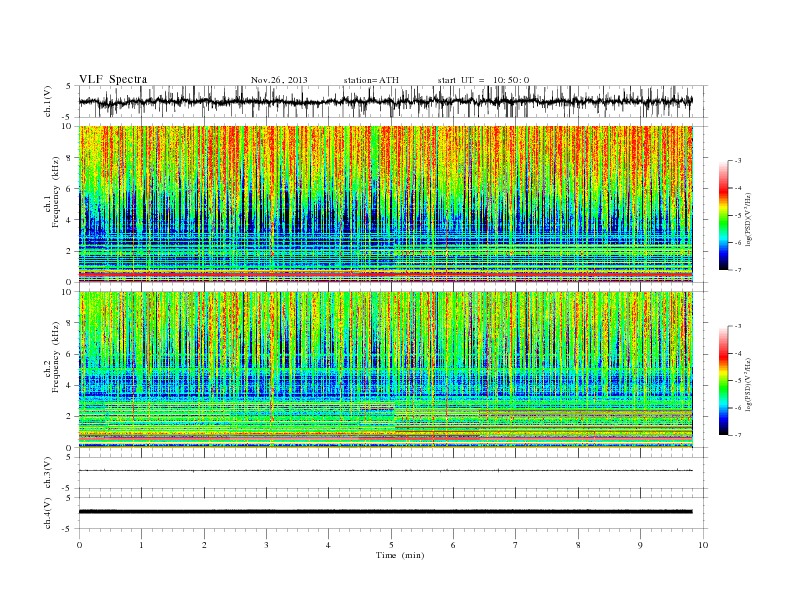Click tick label "2" on the time axis
The image size is (792, 612).
204,545
